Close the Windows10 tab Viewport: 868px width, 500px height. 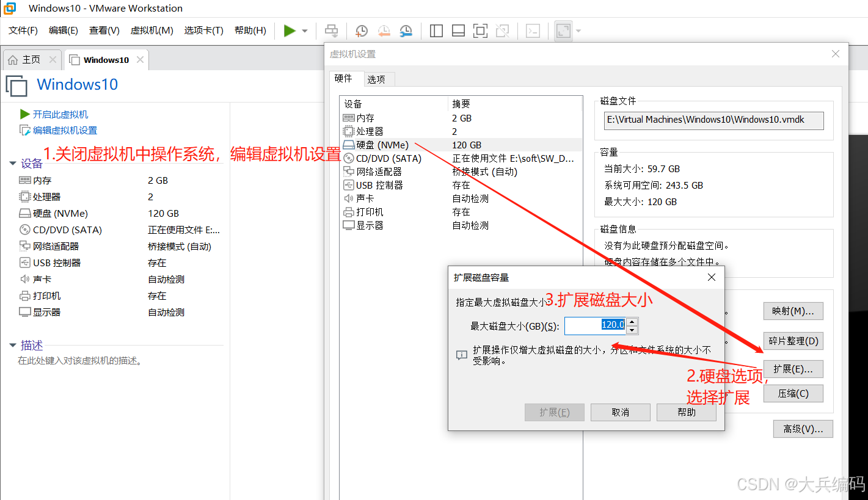pyautogui.click(x=140, y=60)
